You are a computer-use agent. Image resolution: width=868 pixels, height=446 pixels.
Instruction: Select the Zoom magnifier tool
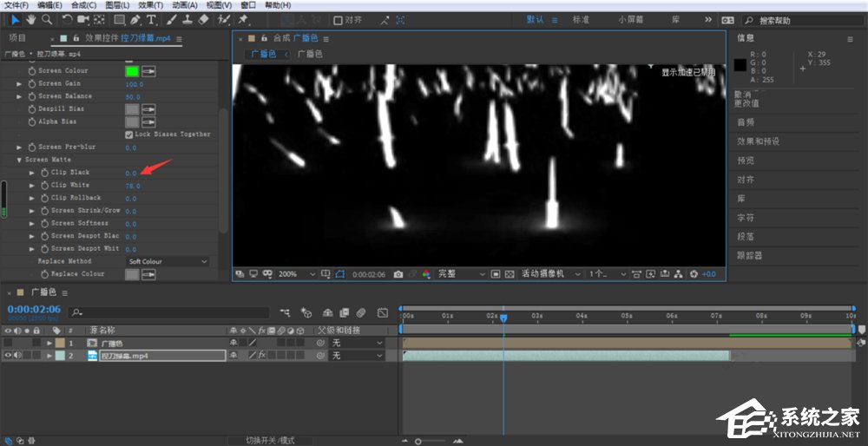click(47, 19)
